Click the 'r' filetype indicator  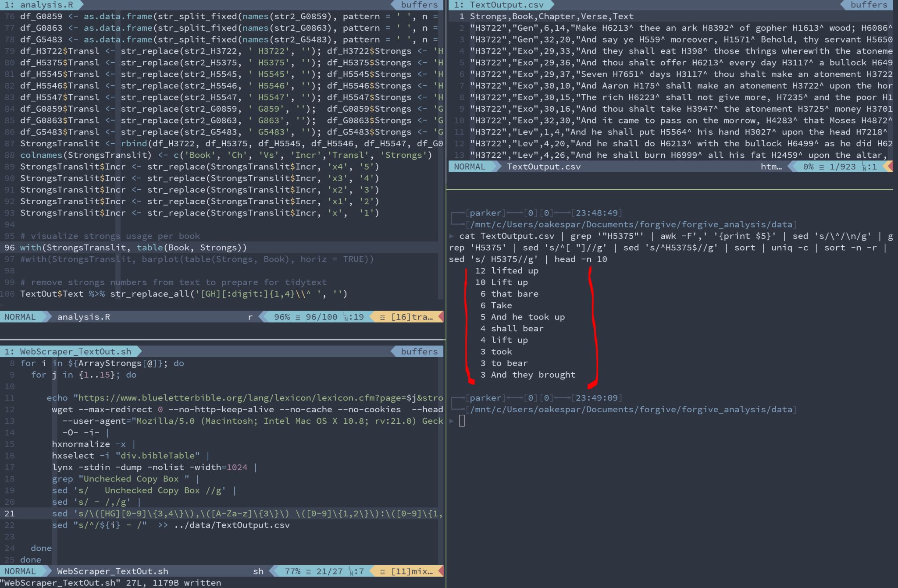250,317
